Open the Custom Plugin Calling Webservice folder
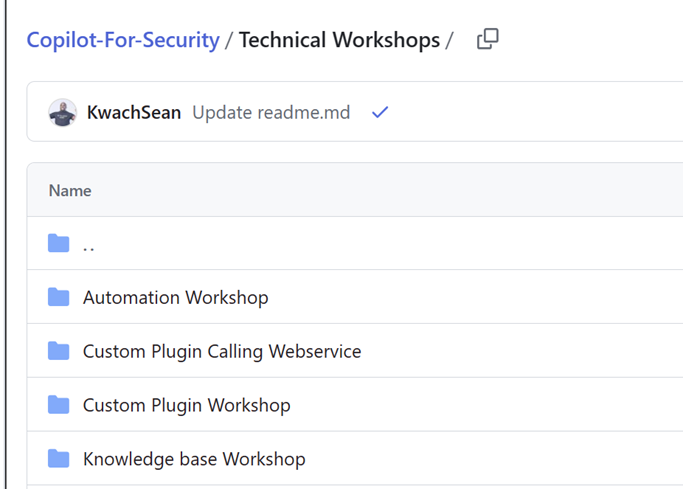Image resolution: width=683 pixels, height=489 pixels. pos(222,351)
